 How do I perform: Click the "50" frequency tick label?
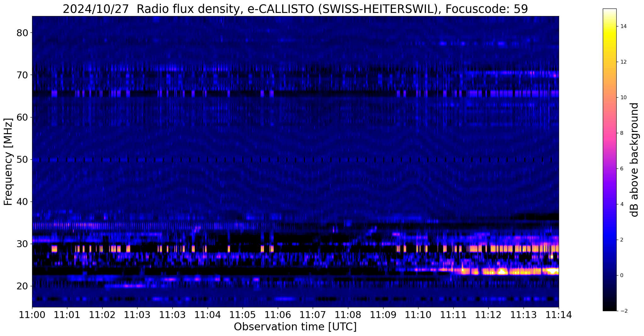point(22,159)
